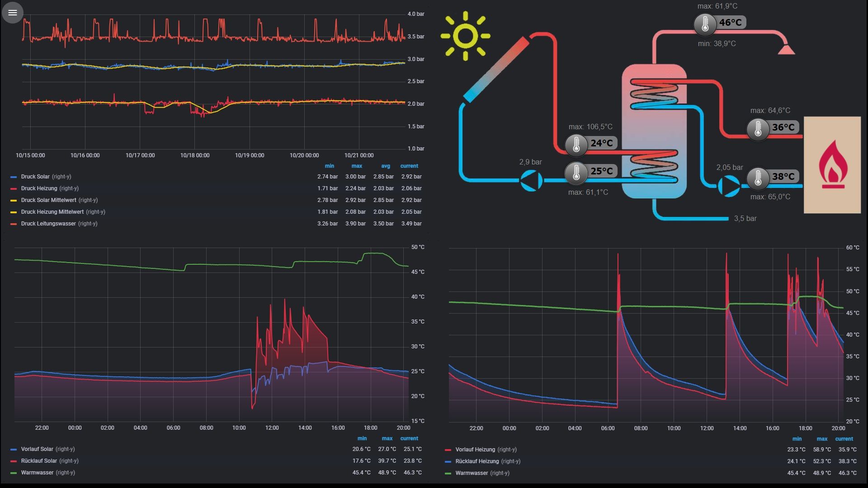Click Druck Solar Mittelwert yellow color swatch
The height and width of the screenshot is (488, 868).
[x=14, y=200]
